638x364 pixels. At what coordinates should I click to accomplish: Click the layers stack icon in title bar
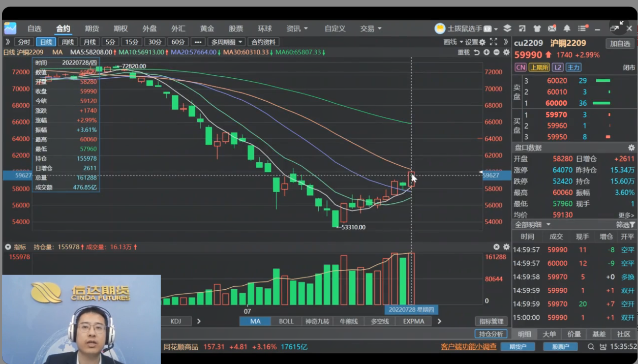[x=507, y=28]
